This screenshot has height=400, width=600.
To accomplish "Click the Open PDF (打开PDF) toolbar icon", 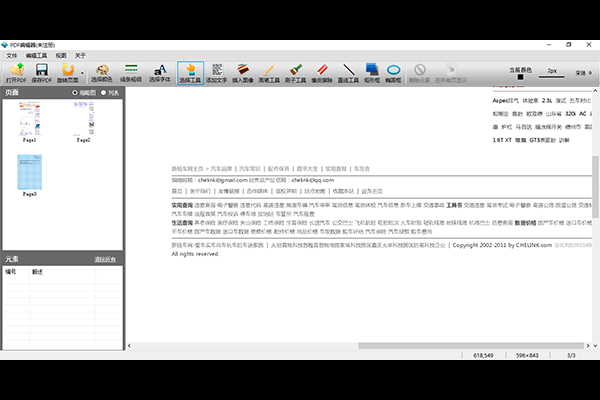I will tap(16, 73).
